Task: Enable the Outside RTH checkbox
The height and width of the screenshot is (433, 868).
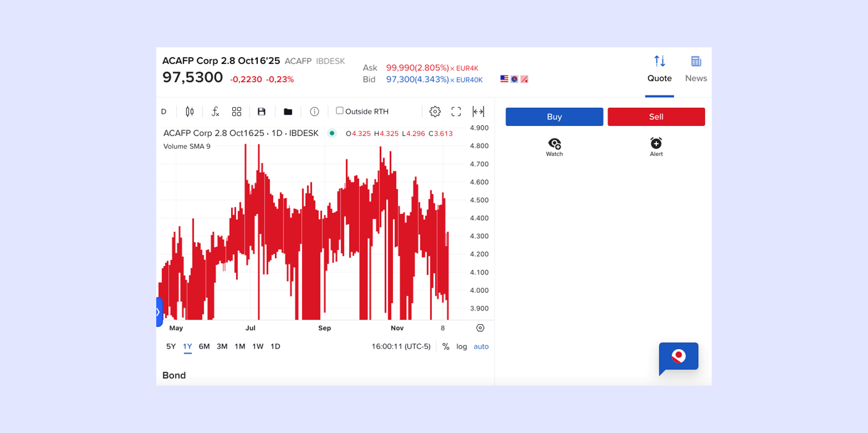Action: pos(340,111)
